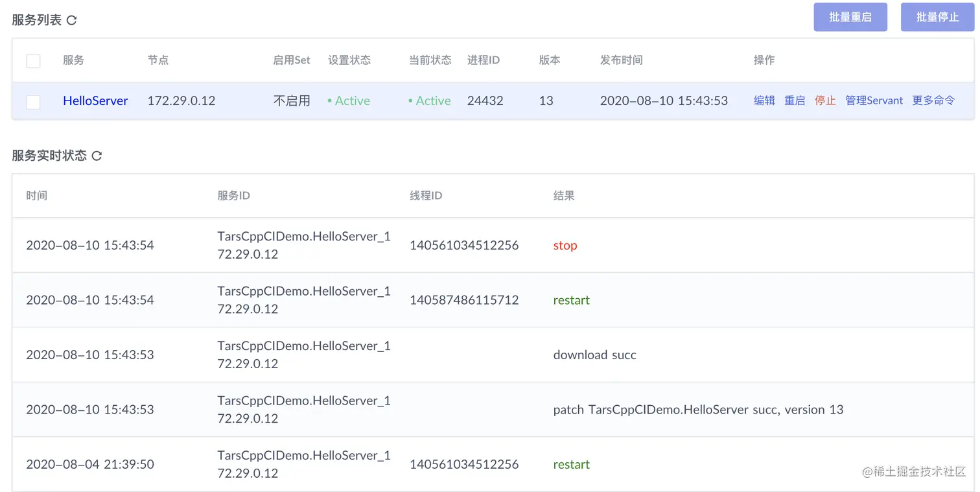Click the 发布时间 column header
Viewport: 980px width, 492px height.
622,60
